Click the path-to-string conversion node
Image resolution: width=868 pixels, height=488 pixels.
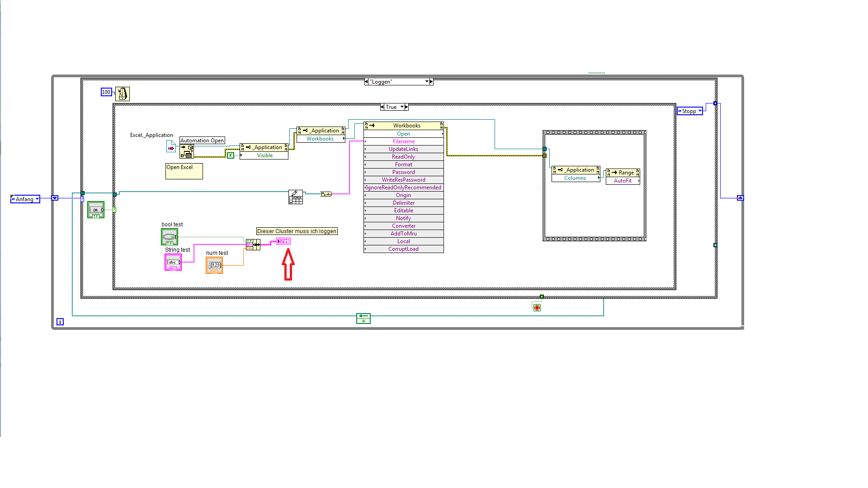click(x=326, y=194)
